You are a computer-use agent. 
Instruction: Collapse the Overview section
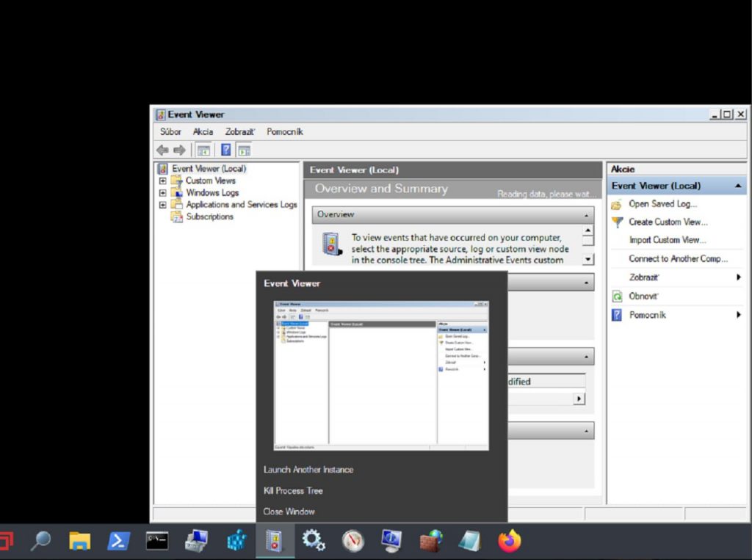click(586, 215)
